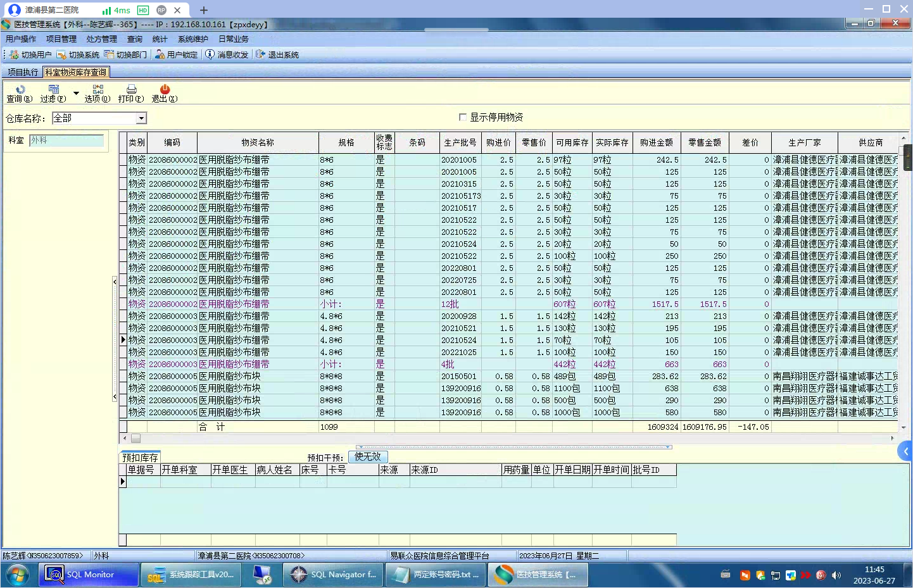Click the 科室 input field
The height and width of the screenshot is (588, 913).
coord(66,141)
